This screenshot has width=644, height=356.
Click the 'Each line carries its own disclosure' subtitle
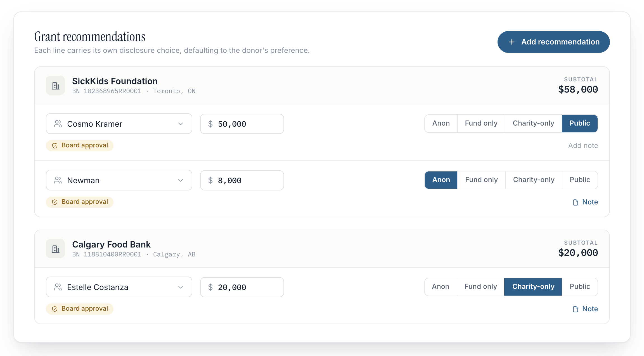(x=172, y=50)
